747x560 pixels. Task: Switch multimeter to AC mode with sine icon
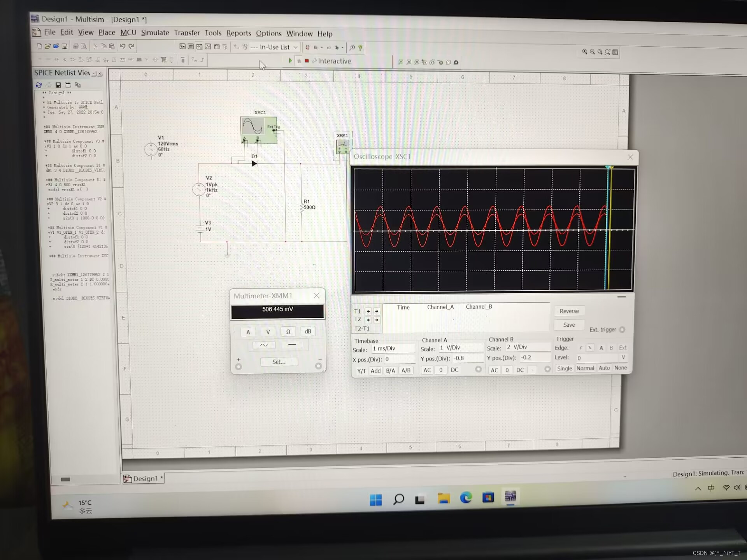tap(264, 345)
